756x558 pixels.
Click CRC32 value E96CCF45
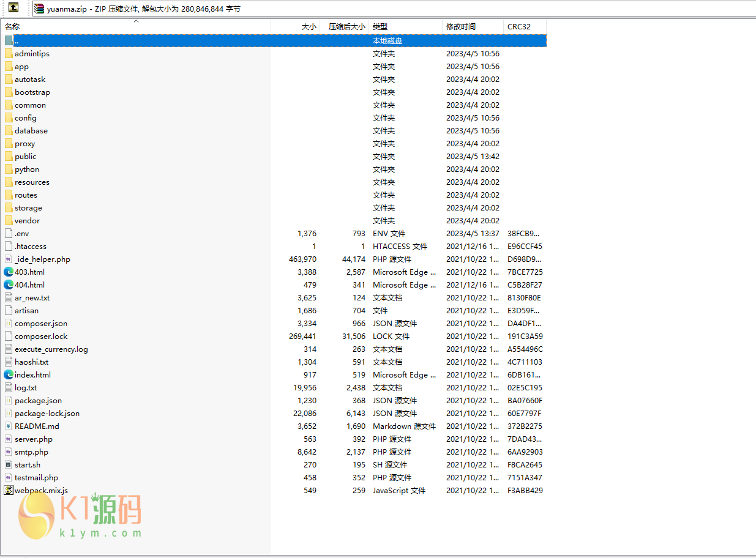[x=525, y=246]
